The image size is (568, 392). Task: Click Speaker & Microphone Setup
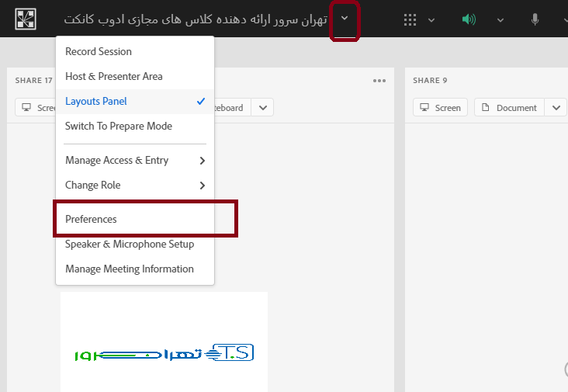pos(130,244)
